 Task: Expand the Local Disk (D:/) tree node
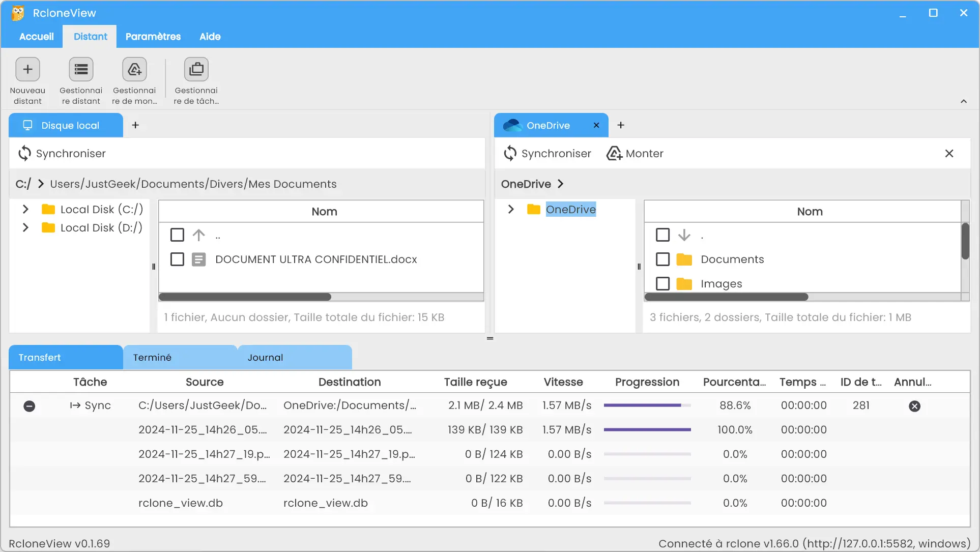[25, 227]
